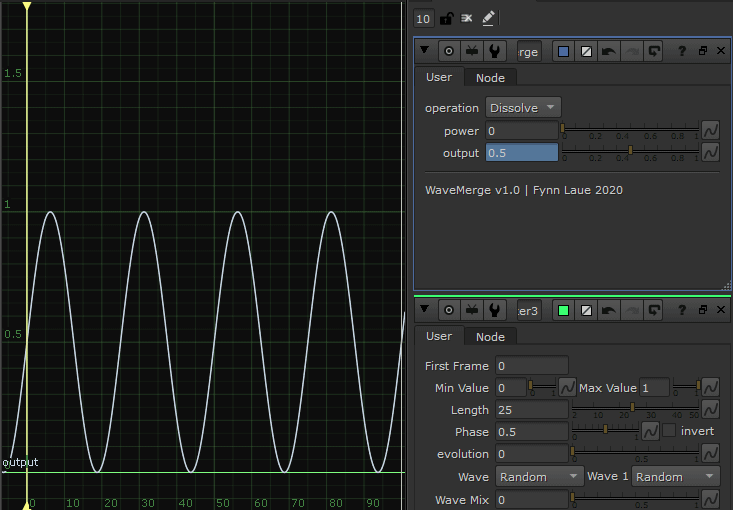Click the First Frame input field
The width and height of the screenshot is (733, 510).
click(x=531, y=366)
